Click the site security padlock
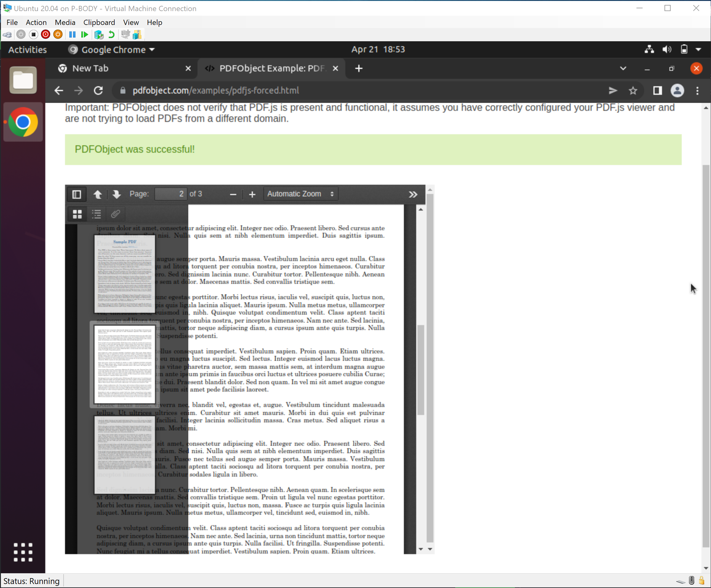The image size is (711, 588). point(122,91)
